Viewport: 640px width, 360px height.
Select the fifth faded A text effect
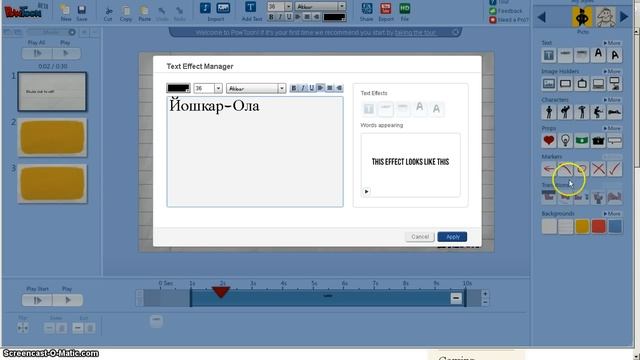click(436, 109)
